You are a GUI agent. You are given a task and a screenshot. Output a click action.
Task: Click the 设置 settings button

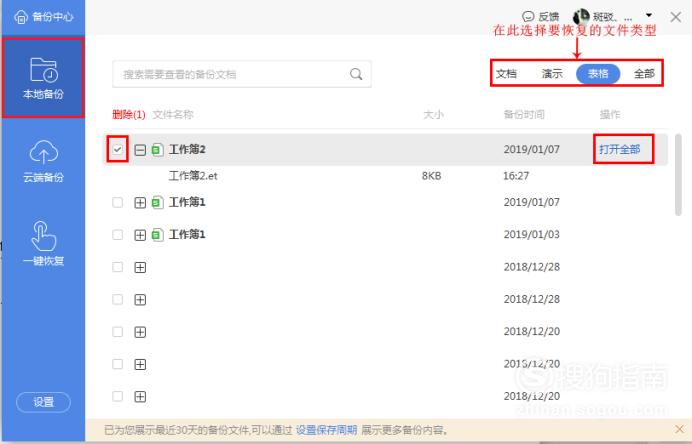click(43, 402)
